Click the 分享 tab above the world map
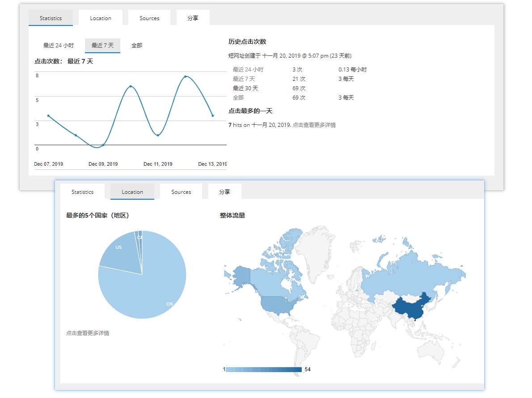Viewport: 532px width, 398px height. [224, 192]
